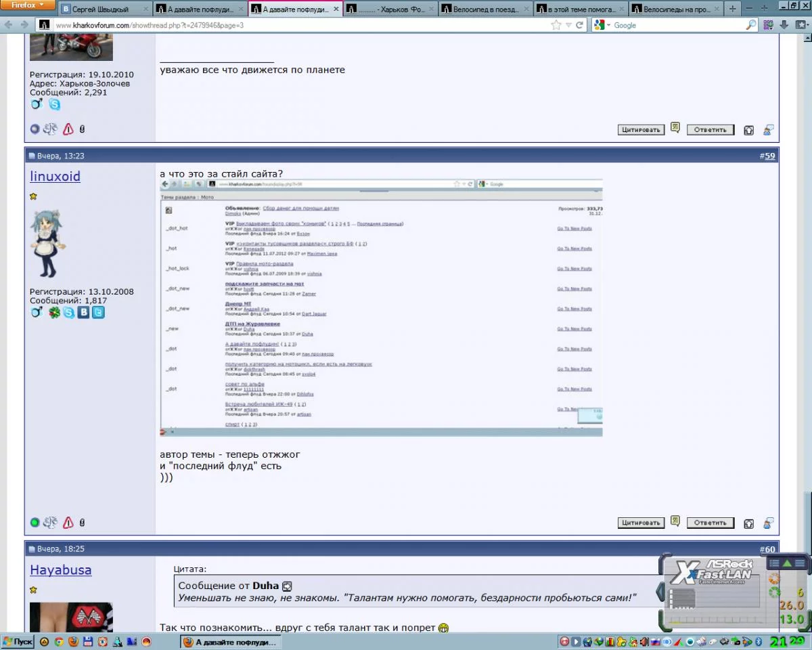This screenshot has height=650, width=812.
Task: Open a new tab with the plus button
Action: click(732, 9)
